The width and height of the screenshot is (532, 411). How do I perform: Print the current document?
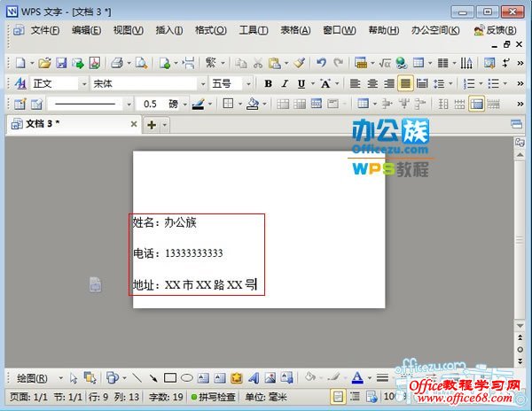117,63
